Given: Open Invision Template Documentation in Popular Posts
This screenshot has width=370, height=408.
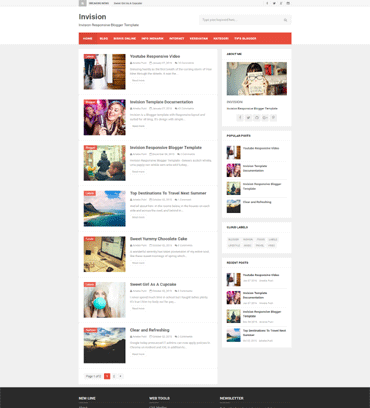Looking at the screenshot, I should point(255,168).
